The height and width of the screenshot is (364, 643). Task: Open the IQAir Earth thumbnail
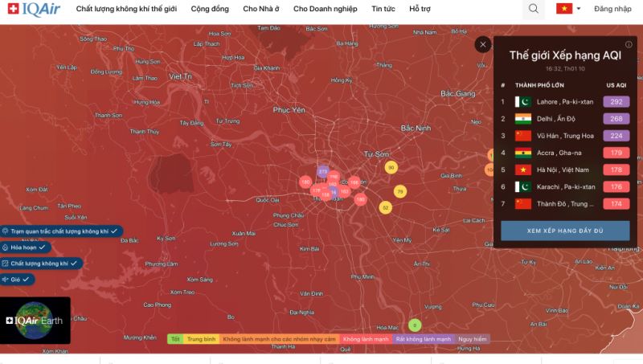35,320
